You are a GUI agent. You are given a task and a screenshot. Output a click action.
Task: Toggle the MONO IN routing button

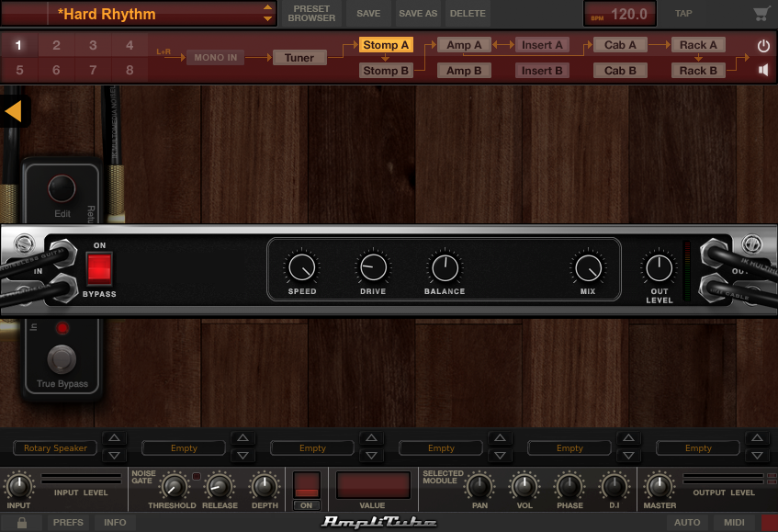(215, 58)
